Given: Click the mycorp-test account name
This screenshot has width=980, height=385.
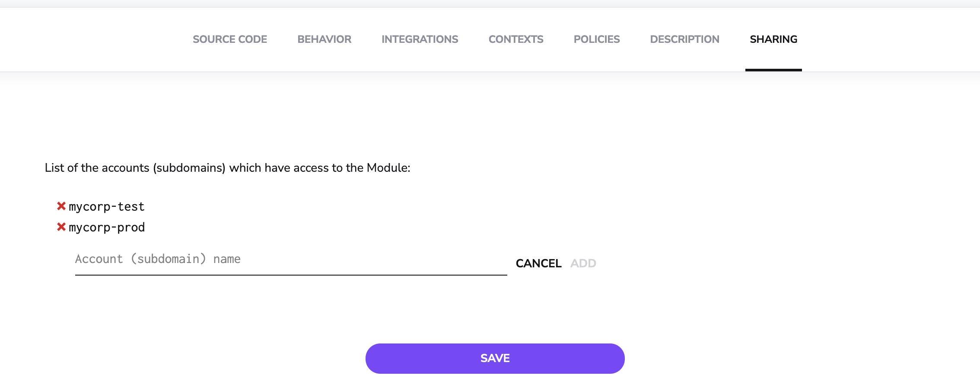Looking at the screenshot, I should [x=107, y=207].
